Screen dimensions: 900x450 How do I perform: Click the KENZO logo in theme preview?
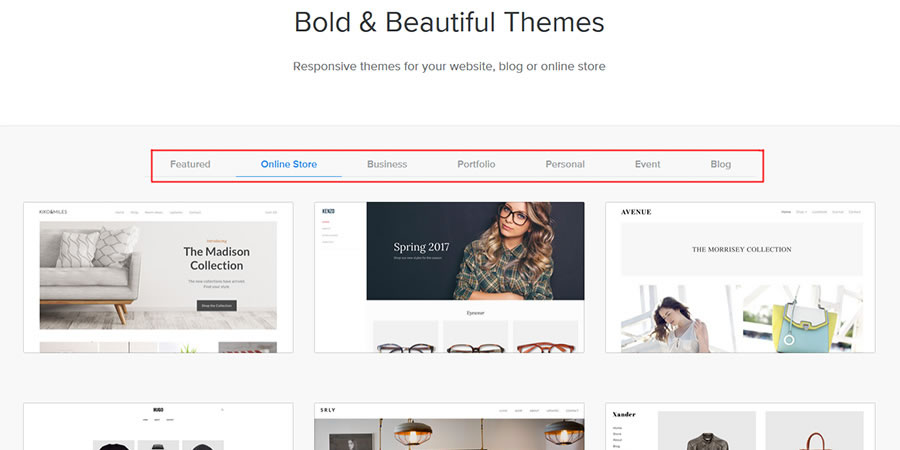click(328, 211)
